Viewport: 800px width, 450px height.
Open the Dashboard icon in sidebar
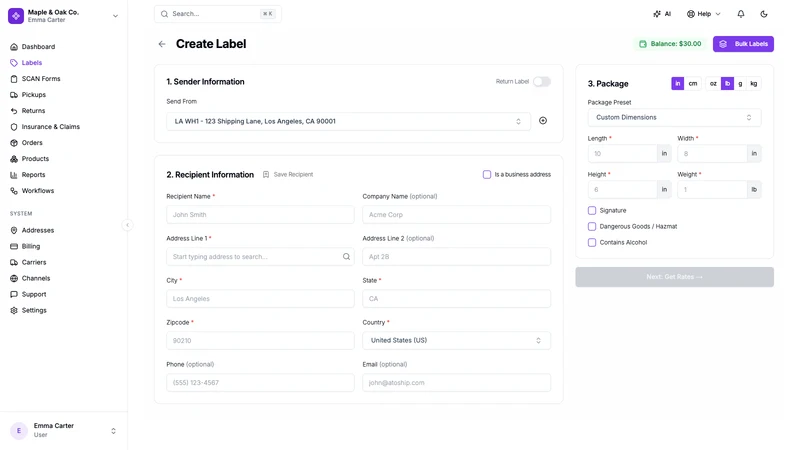coord(14,47)
